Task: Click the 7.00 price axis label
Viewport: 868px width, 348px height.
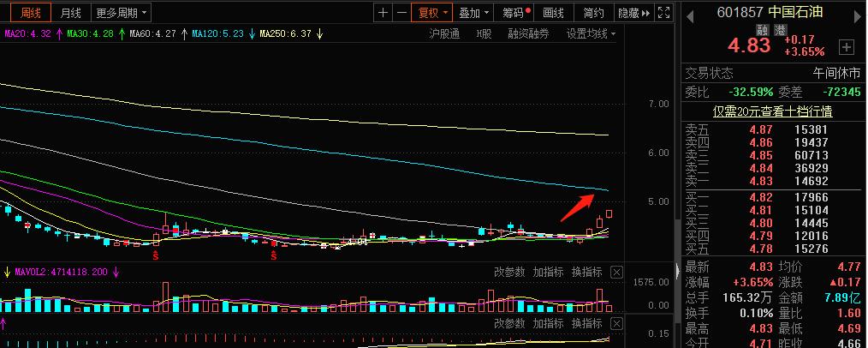Action: pos(658,104)
